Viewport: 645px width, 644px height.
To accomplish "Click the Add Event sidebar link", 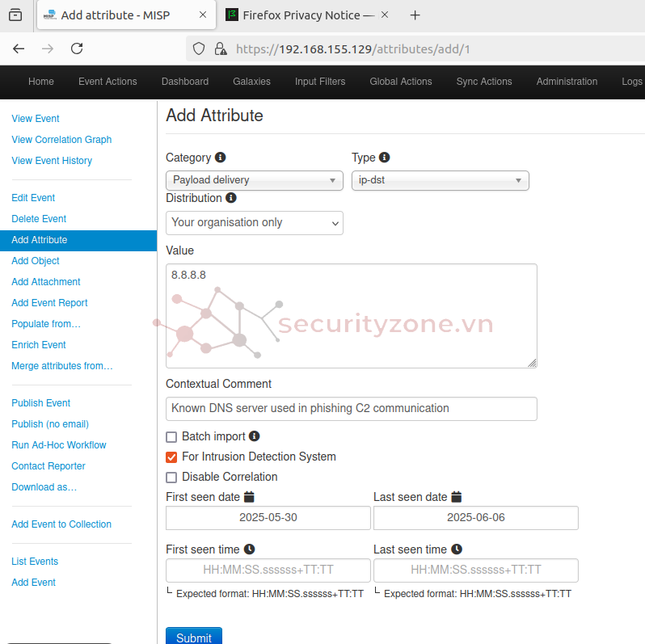I will coord(33,583).
